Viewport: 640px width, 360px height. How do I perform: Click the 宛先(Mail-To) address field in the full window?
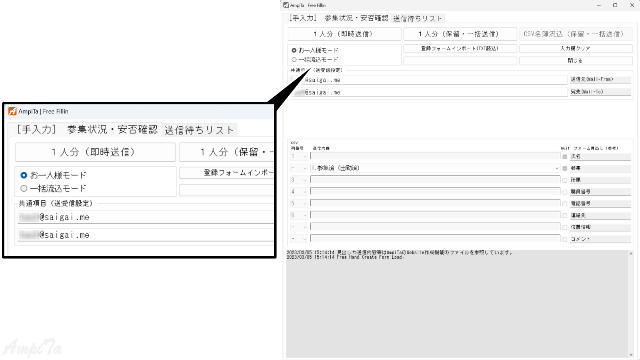tap(429, 92)
